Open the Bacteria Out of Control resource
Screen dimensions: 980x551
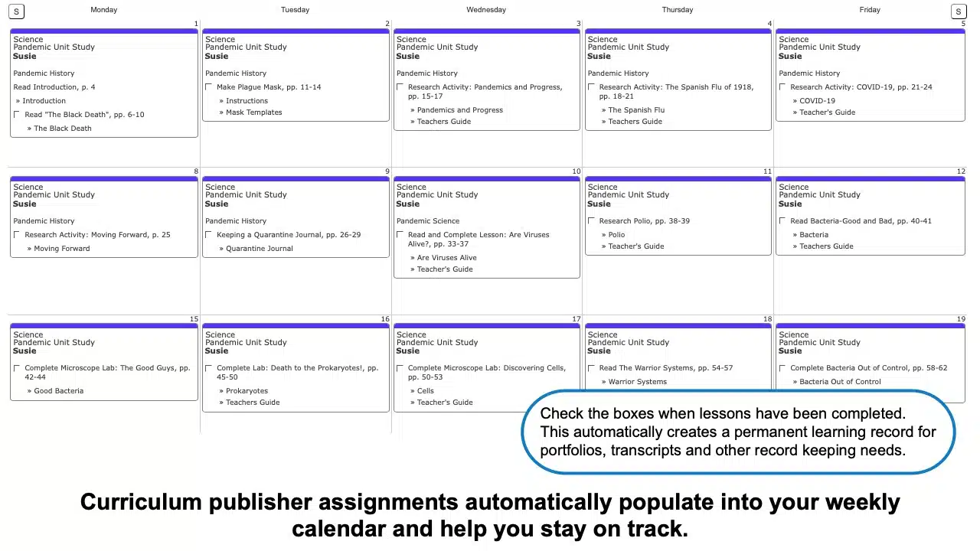coord(840,382)
